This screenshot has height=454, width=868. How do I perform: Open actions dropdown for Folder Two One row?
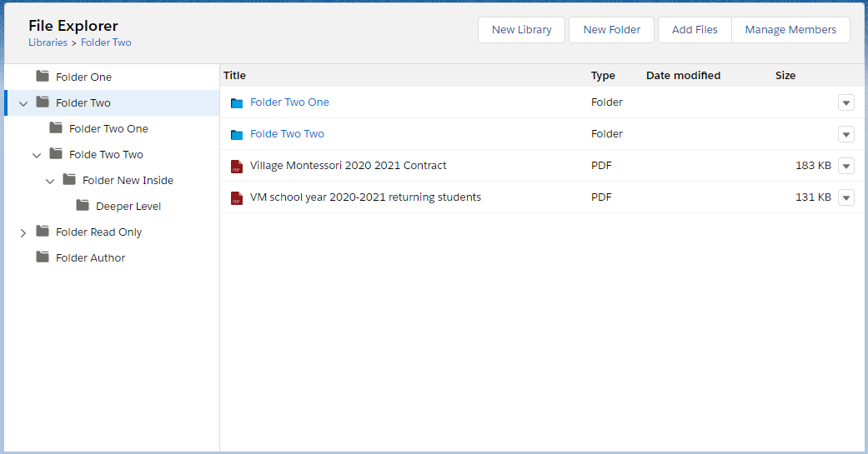click(845, 102)
